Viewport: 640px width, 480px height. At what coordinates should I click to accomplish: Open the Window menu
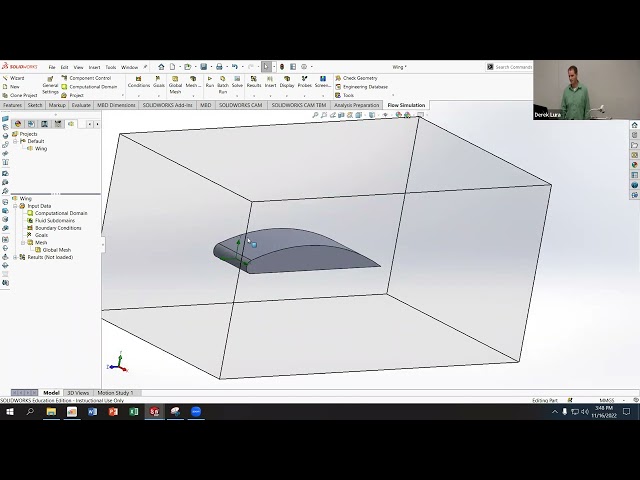129,67
